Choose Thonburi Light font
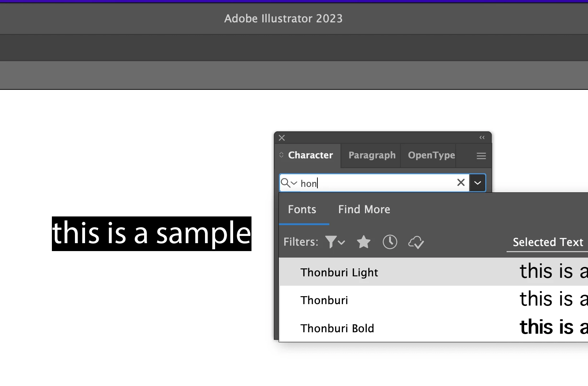Screen dimensions: 588x386 click(x=339, y=272)
